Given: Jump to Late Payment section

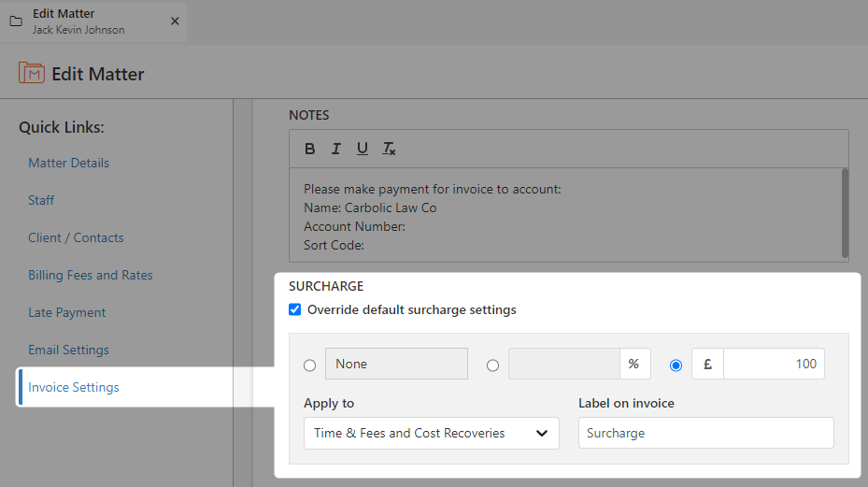Looking at the screenshot, I should coord(66,312).
